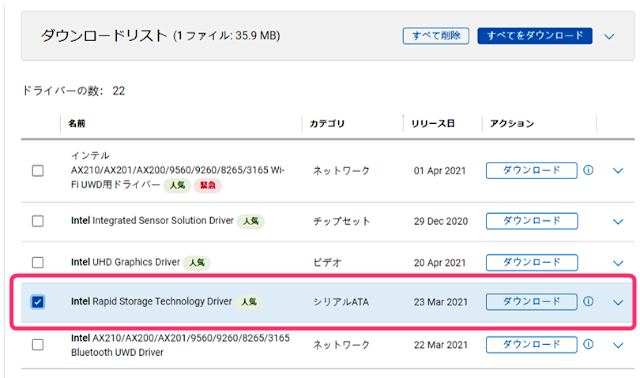Expand Wi-Fi UWD driver row details
Screen dimensions: 640x378
tap(618, 171)
